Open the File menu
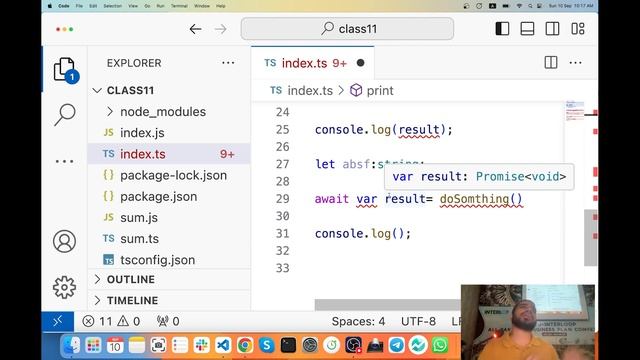 (x=79, y=6)
